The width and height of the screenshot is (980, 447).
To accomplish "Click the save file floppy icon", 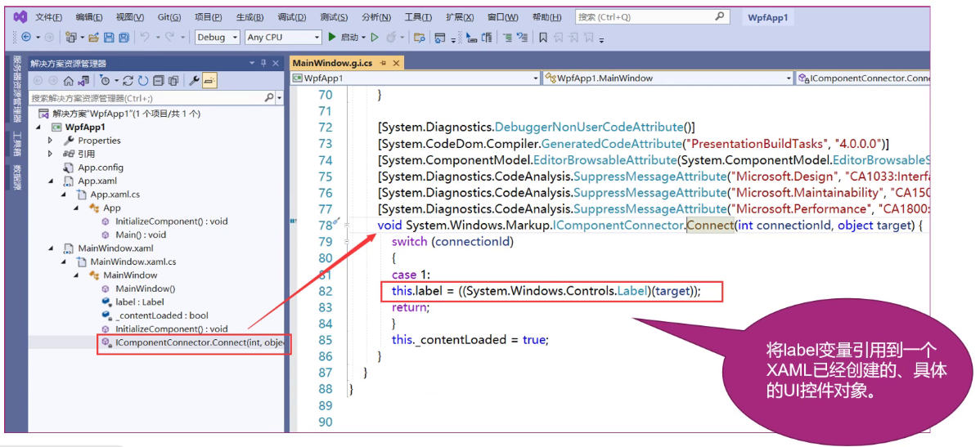I will click(109, 38).
